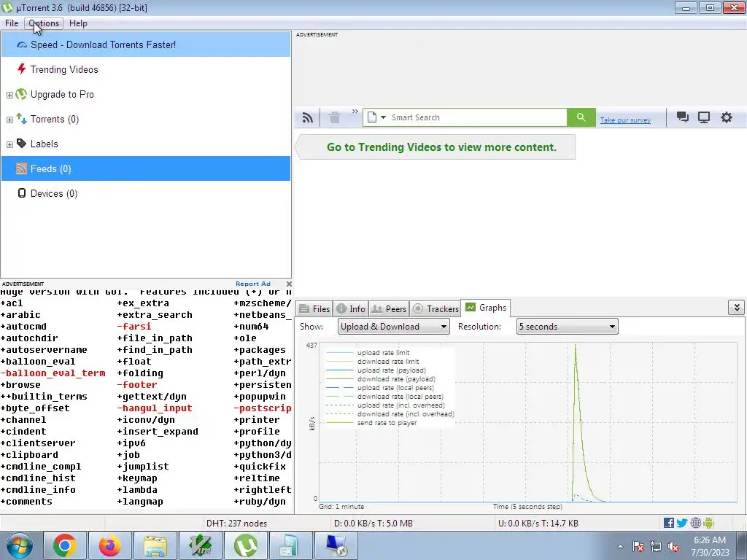Click the Facebook icon in status bar
747x560 pixels.
(668, 524)
